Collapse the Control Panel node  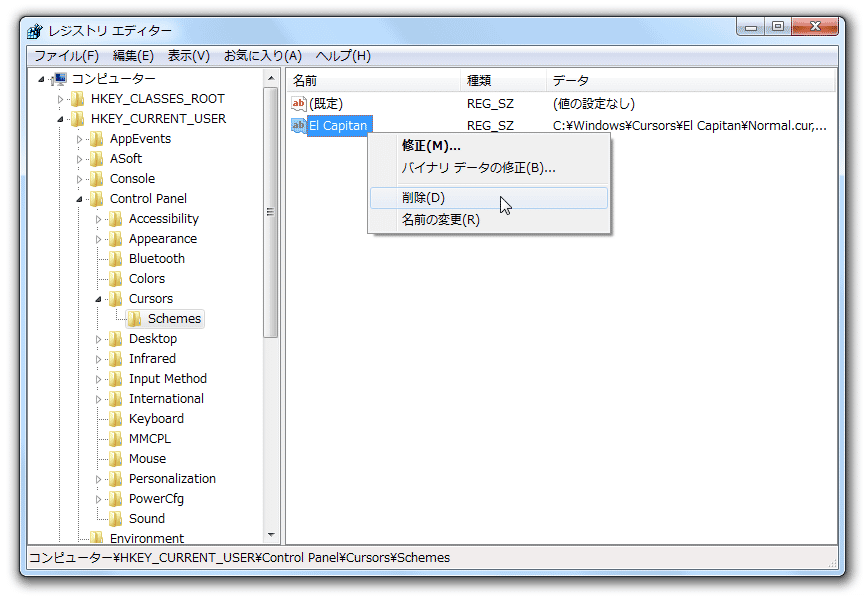pyautogui.click(x=79, y=199)
